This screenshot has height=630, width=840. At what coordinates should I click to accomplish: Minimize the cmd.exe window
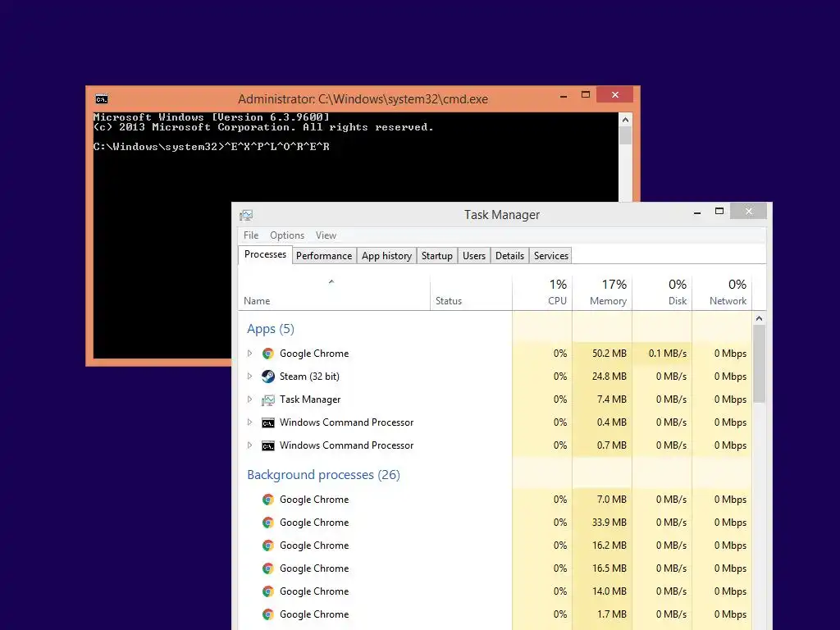(x=564, y=96)
